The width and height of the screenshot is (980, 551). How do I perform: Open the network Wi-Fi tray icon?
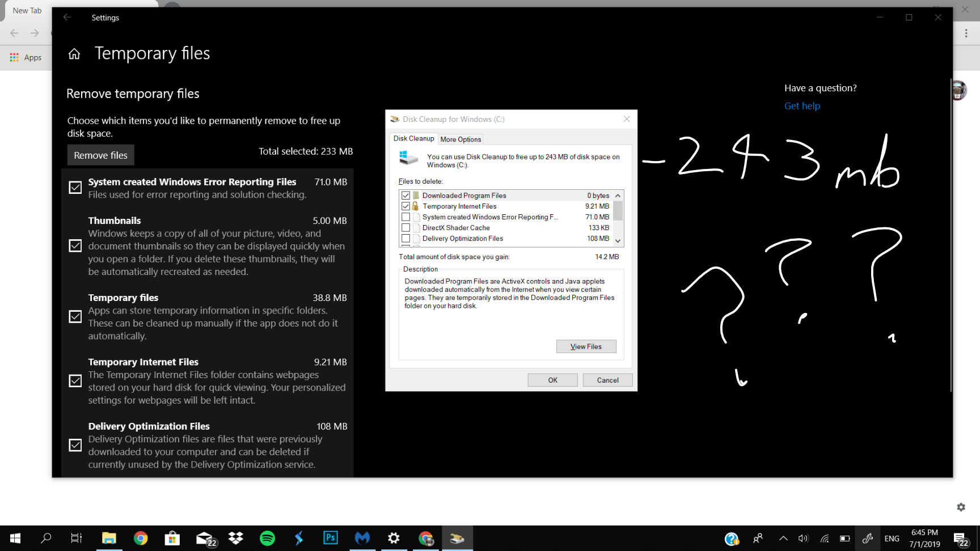825,539
